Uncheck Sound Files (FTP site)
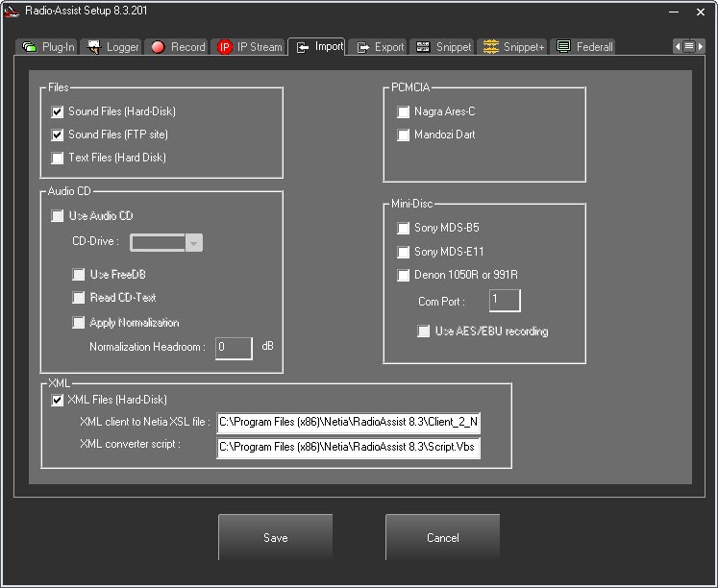The height and width of the screenshot is (588, 718). click(58, 135)
